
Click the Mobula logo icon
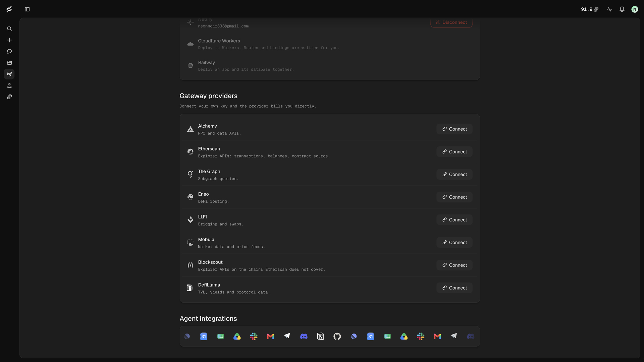tap(191, 243)
